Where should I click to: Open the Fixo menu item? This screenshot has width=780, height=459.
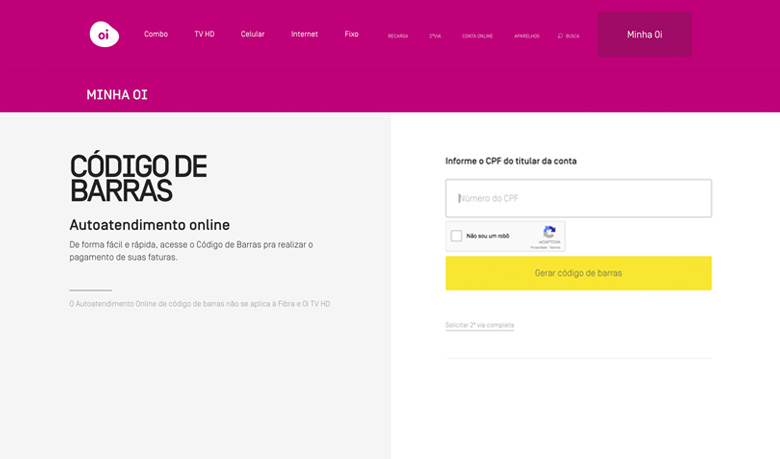[x=351, y=34]
